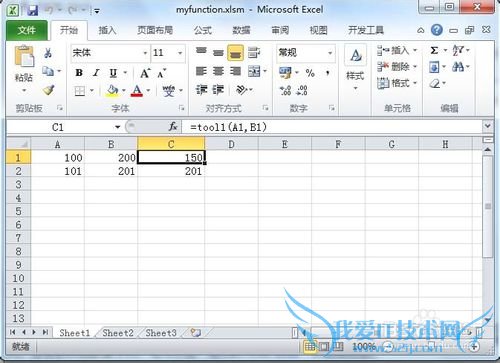Screen dimensions: 500x363
Task: Switch to the Formulas (公式) tab
Action: tap(203, 30)
